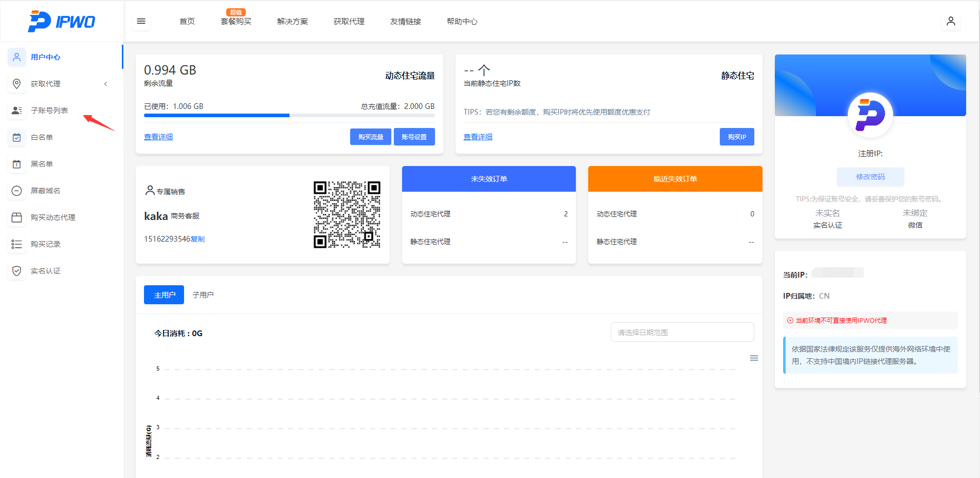This screenshot has width=980, height=478.
Task: Click the 购买动态代理 sidebar icon
Action: pyautogui.click(x=17, y=217)
